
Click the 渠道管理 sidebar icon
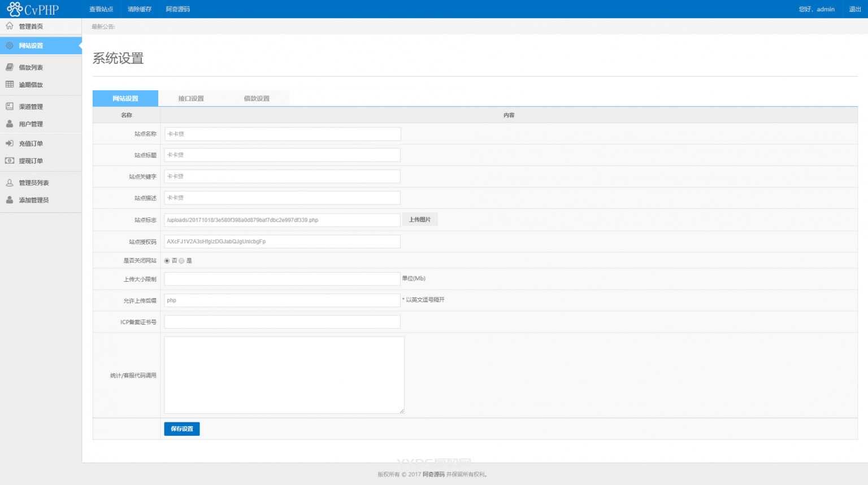tap(10, 106)
